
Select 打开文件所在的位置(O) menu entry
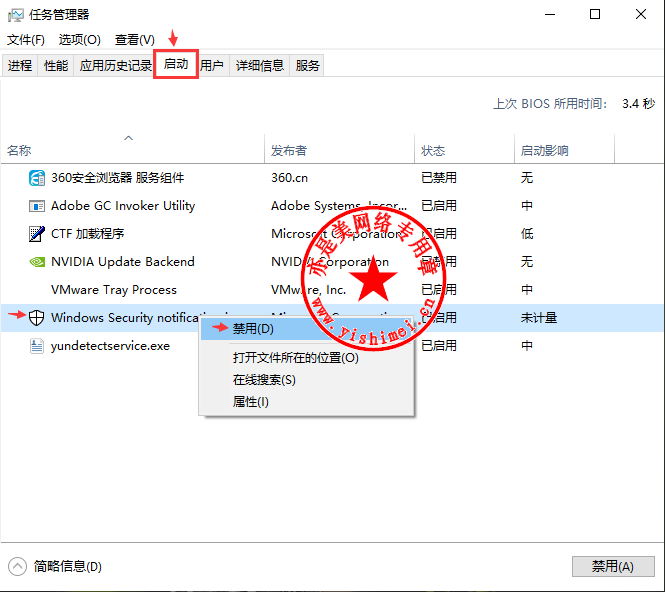tap(295, 358)
